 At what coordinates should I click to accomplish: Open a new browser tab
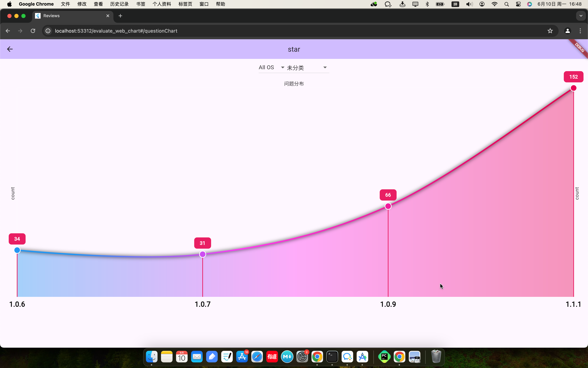click(x=120, y=16)
